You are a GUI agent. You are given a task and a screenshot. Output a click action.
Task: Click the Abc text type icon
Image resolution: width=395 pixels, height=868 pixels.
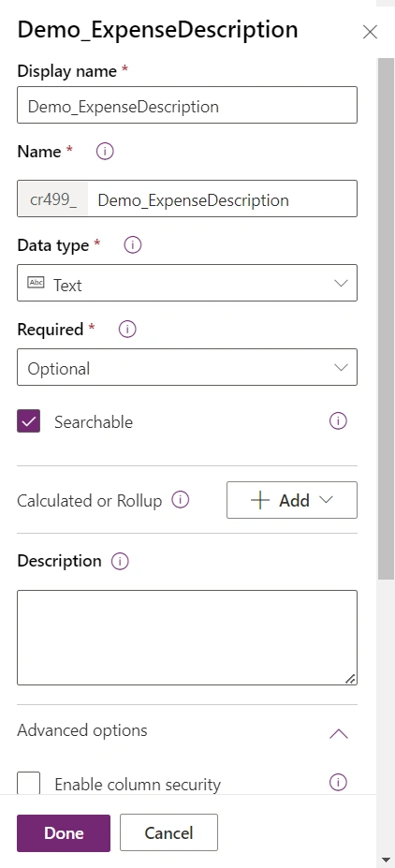pyautogui.click(x=36, y=283)
